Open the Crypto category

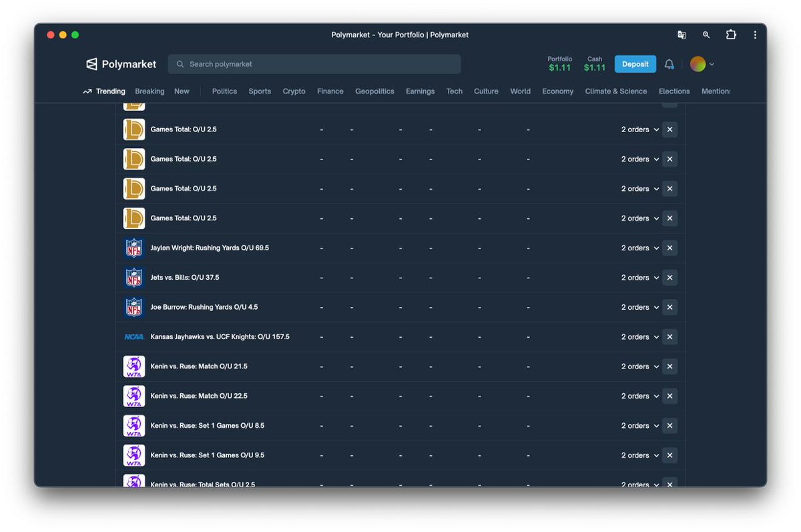294,91
